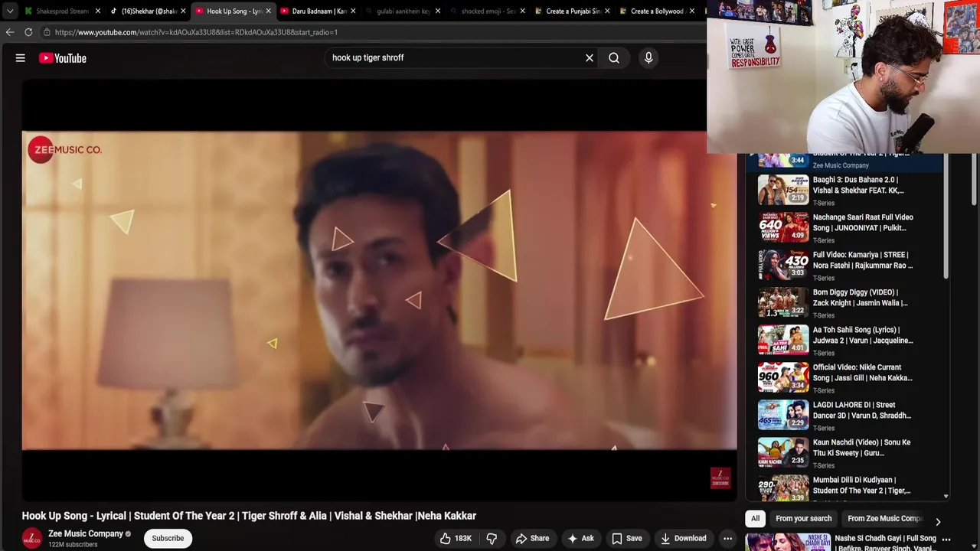Click the playlist panel scrollbar
980x551 pixels.
[x=946, y=217]
